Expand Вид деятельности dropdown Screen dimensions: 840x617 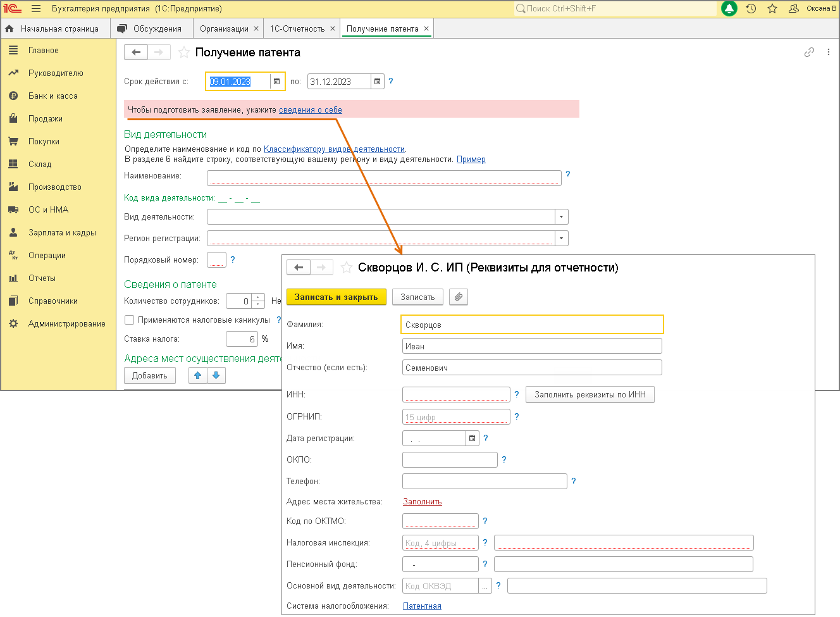pos(562,217)
